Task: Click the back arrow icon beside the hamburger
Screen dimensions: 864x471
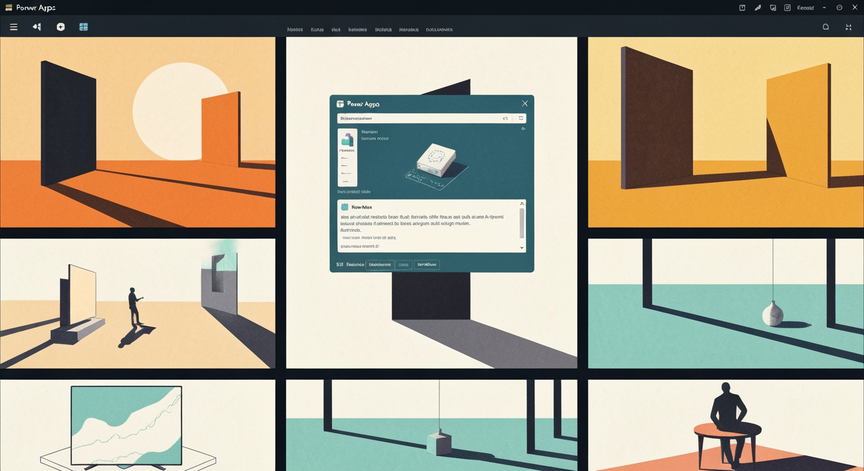Action: click(x=37, y=27)
